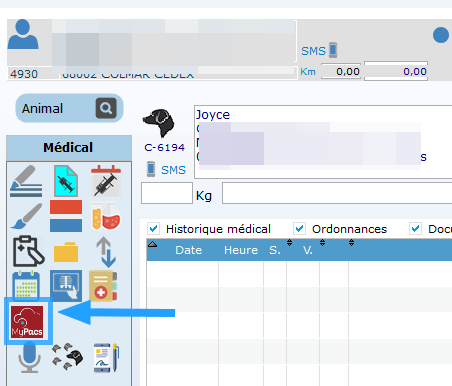Open the medical record book icon
Image resolution: width=452 pixels, height=386 pixels.
tap(103, 286)
